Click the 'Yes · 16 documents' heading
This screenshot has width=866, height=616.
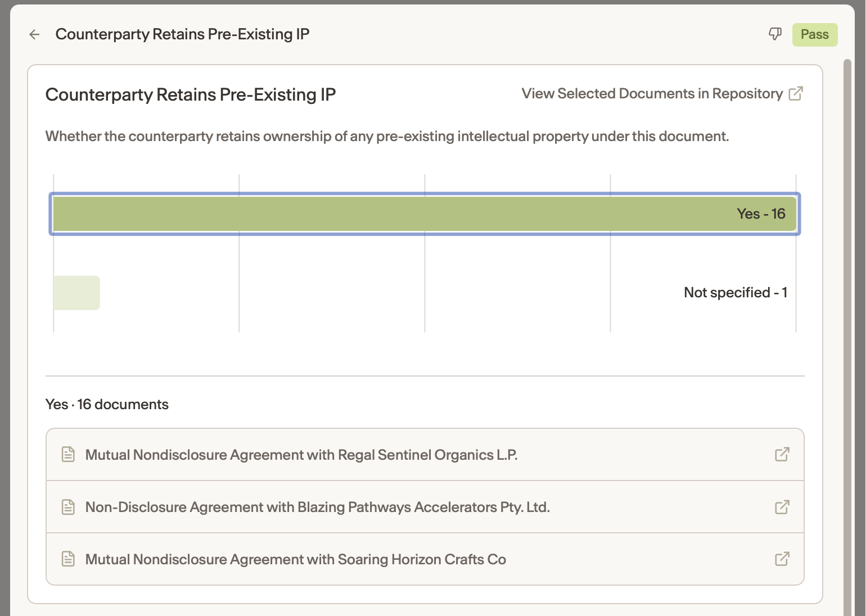[107, 405]
